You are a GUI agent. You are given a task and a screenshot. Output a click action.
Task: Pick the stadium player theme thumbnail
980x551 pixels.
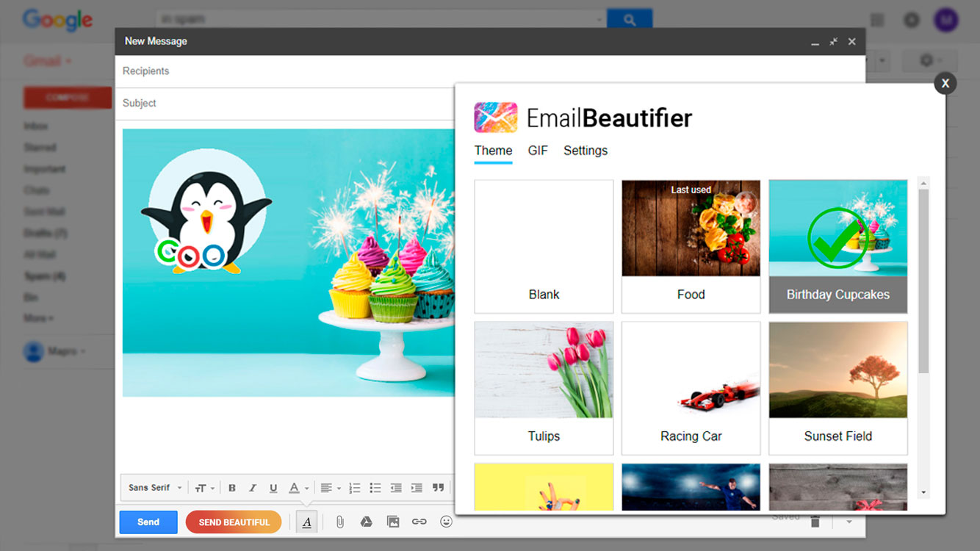click(x=691, y=486)
